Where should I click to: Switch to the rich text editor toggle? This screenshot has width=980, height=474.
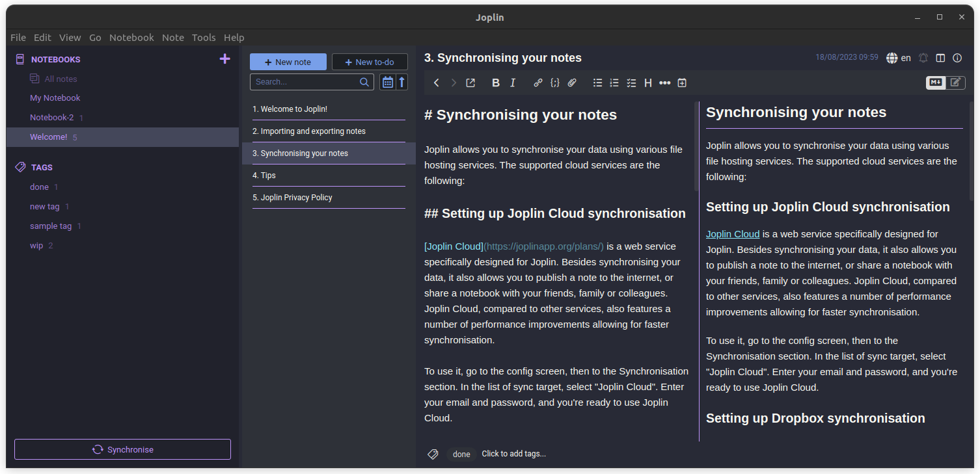click(x=955, y=82)
